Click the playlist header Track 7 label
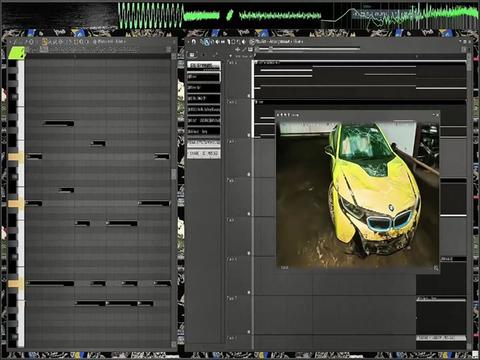 pos(232,298)
